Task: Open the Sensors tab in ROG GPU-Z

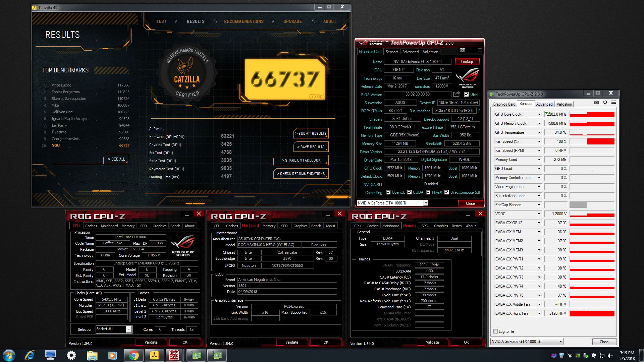Action: [x=392, y=52]
